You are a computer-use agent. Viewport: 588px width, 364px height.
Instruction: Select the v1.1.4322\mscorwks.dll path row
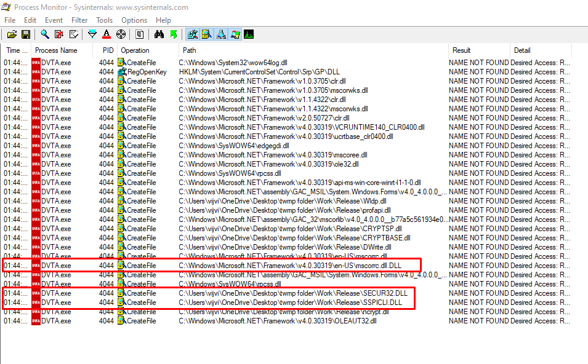coord(273,109)
